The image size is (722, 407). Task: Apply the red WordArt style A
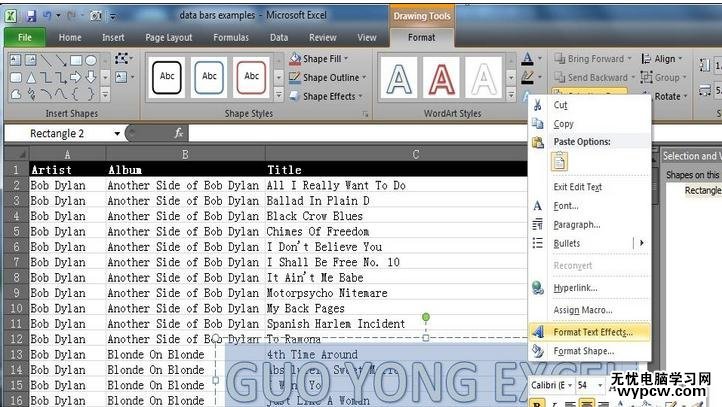tap(441, 78)
